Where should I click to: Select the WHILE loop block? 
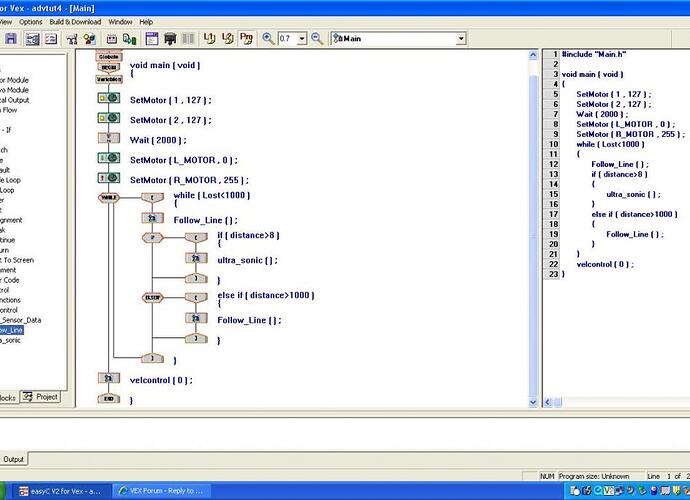click(109, 198)
